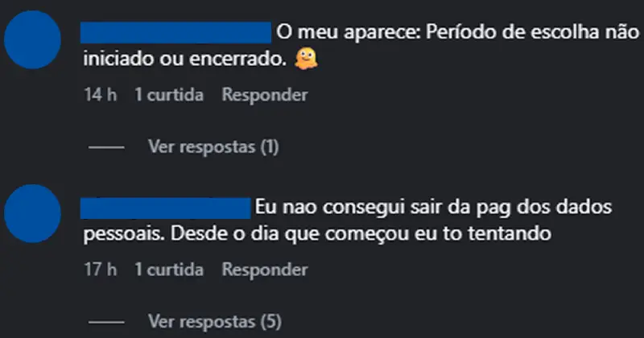Click the hugging face emoji in first comment
Image resolution: width=644 pixels, height=338 pixels.
click(x=306, y=59)
